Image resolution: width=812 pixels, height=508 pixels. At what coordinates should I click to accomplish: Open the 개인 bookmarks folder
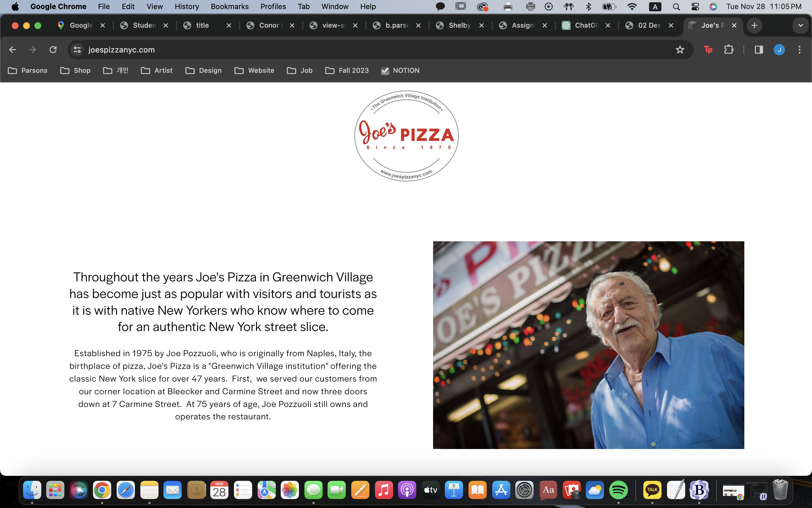tap(116, 71)
